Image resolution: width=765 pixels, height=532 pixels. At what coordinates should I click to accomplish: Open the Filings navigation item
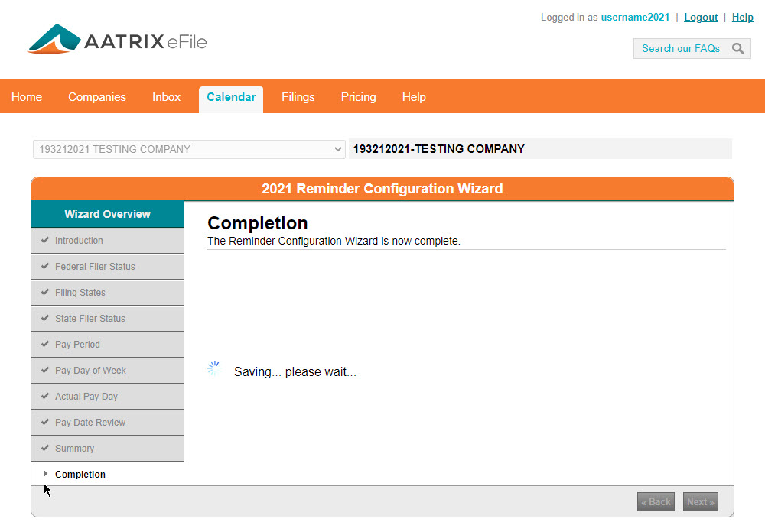[298, 98]
